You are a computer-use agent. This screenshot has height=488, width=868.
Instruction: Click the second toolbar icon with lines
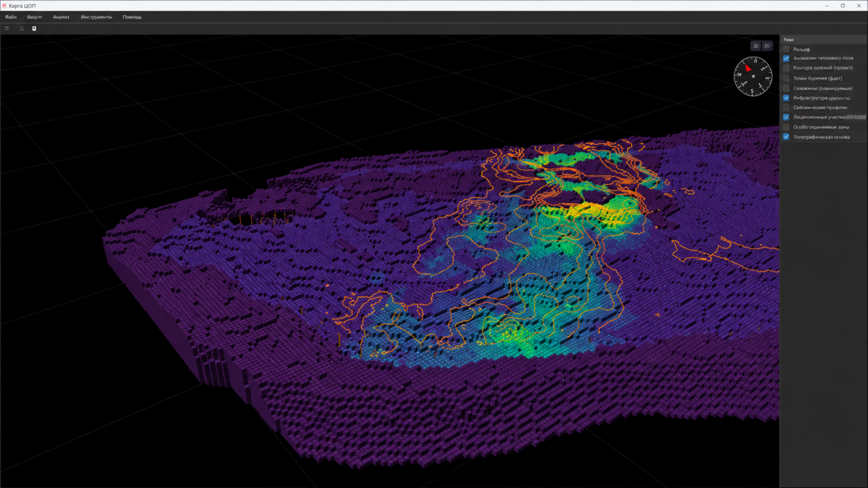(x=22, y=29)
